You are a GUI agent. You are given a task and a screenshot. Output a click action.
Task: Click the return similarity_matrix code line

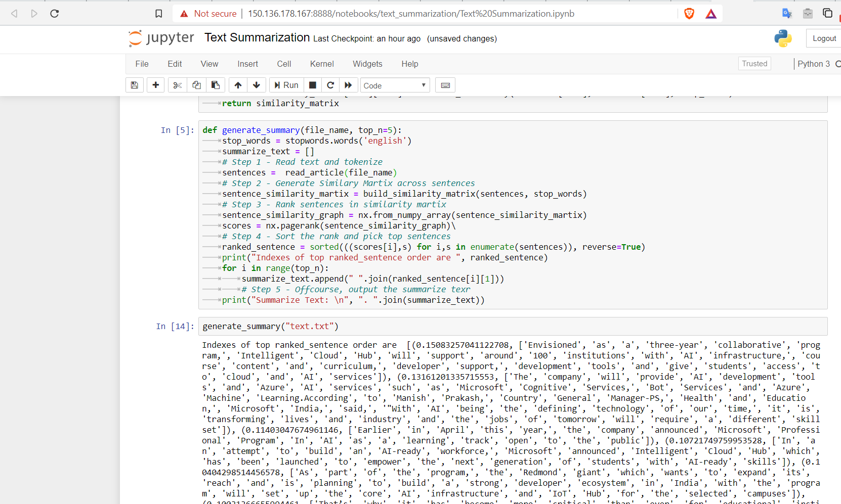[280, 103]
